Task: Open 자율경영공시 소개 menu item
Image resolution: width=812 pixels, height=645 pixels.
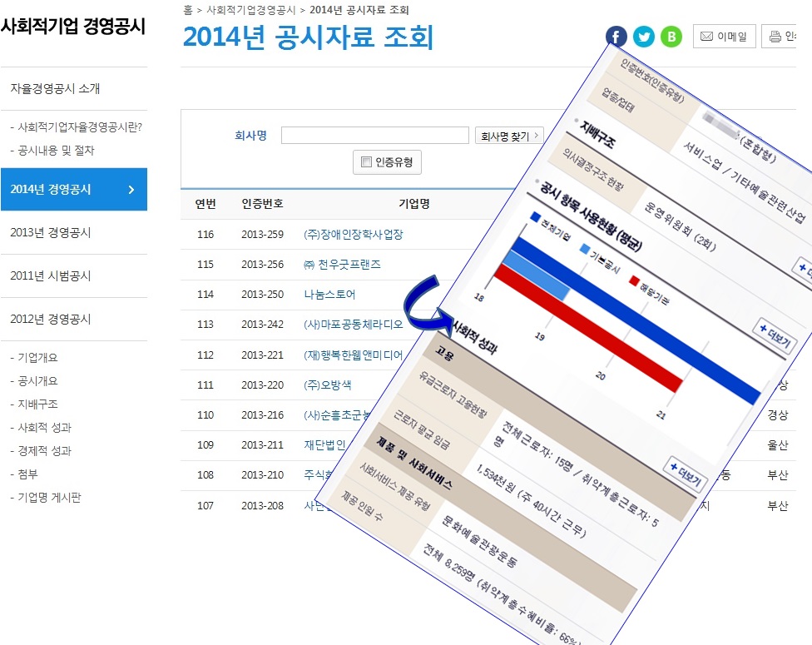Action: [55, 88]
